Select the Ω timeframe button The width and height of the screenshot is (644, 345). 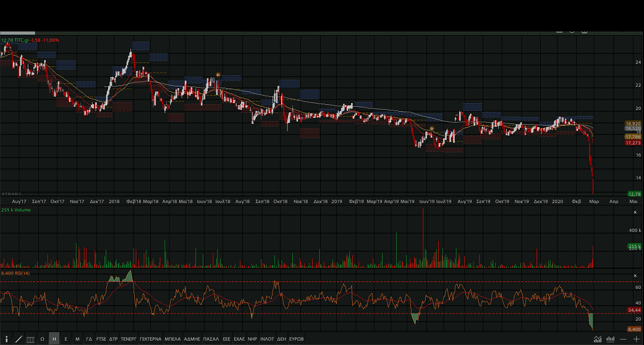42,339
